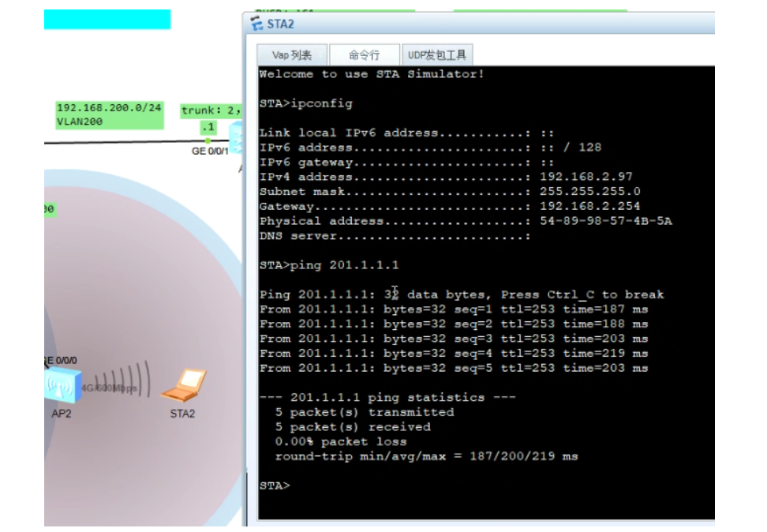Click the green GE 0/0/1 port dot
767x532 pixels.
pos(208,140)
